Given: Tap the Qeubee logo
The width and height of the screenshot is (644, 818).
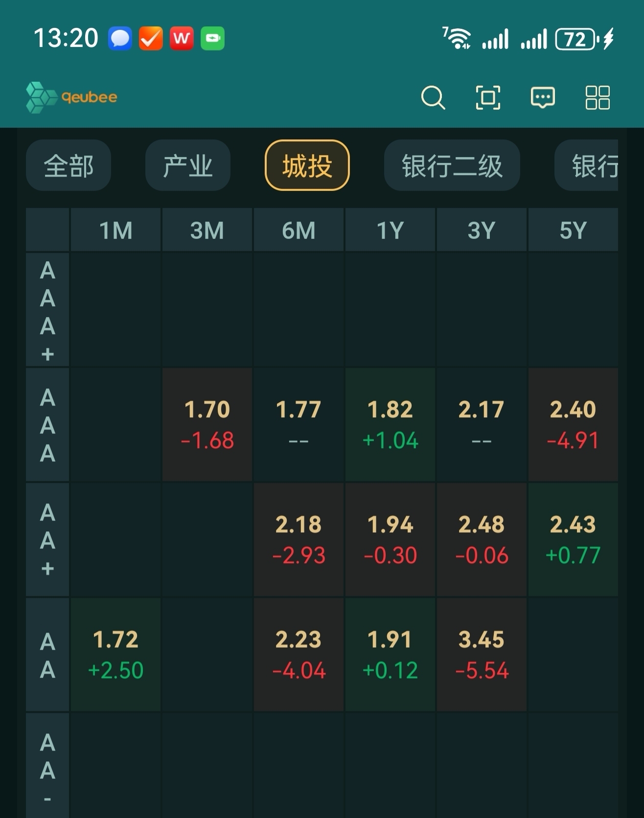Looking at the screenshot, I should 72,97.
